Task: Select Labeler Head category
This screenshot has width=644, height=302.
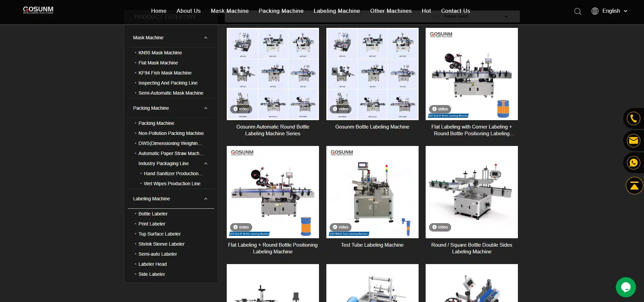Action: tap(153, 264)
